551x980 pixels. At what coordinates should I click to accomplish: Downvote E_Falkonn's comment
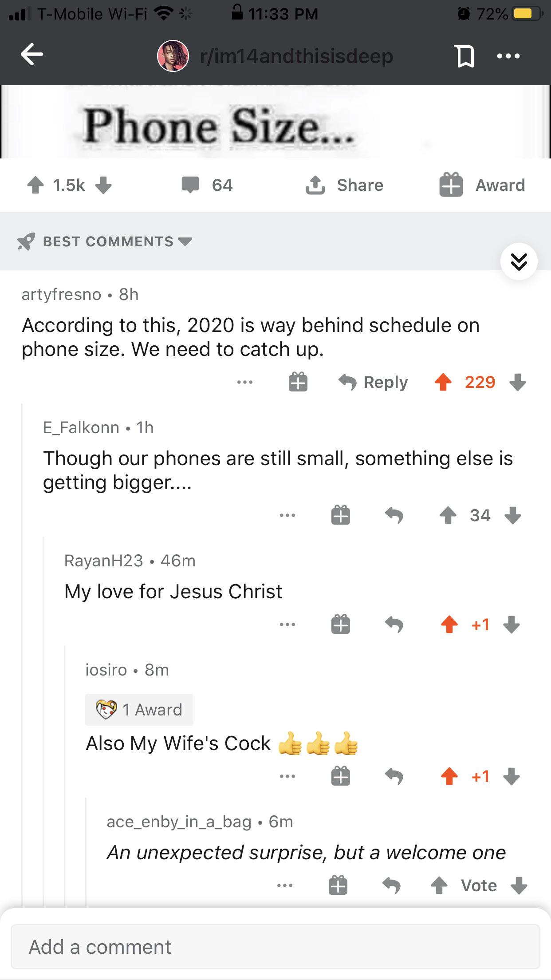point(513,515)
